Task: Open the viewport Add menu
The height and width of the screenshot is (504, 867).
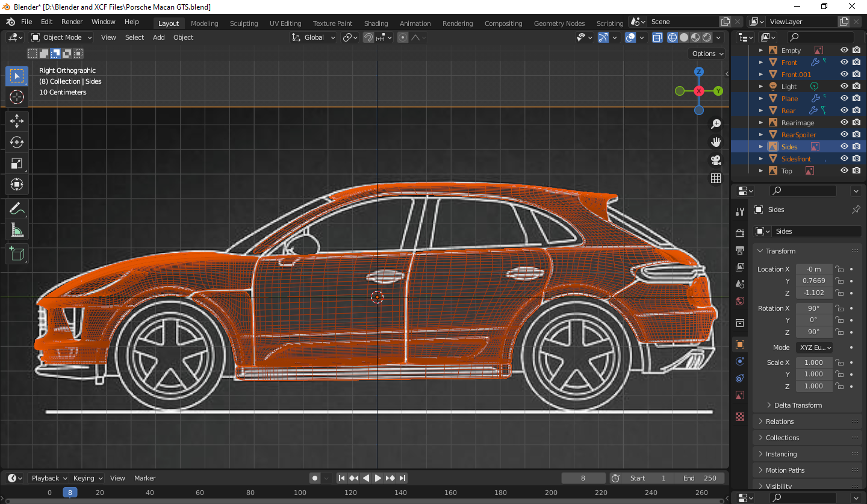Action: [159, 37]
